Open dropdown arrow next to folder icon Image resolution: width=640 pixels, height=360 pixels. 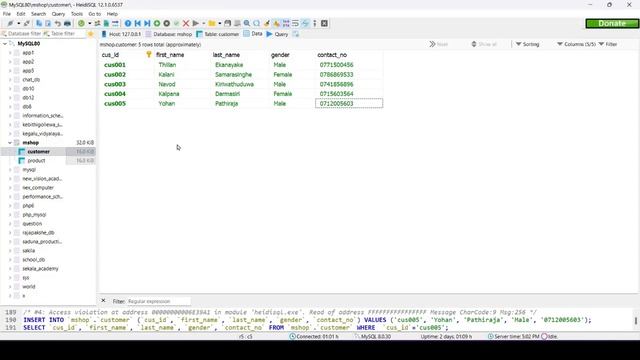point(220,23)
